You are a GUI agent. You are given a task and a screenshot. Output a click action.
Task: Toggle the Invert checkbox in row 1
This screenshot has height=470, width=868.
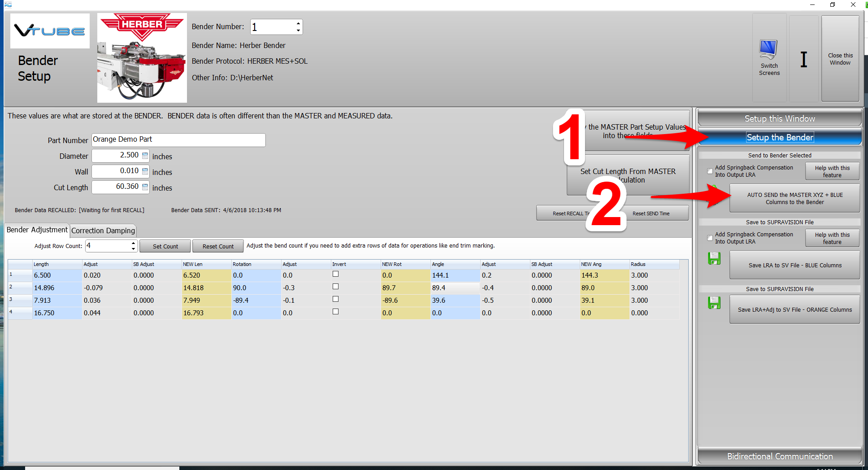pyautogui.click(x=335, y=274)
